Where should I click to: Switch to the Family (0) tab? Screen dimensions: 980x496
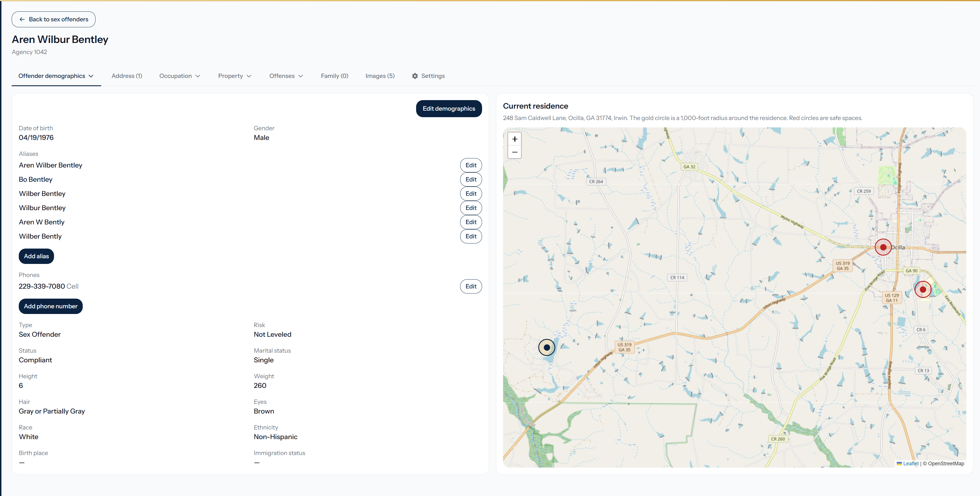click(335, 76)
